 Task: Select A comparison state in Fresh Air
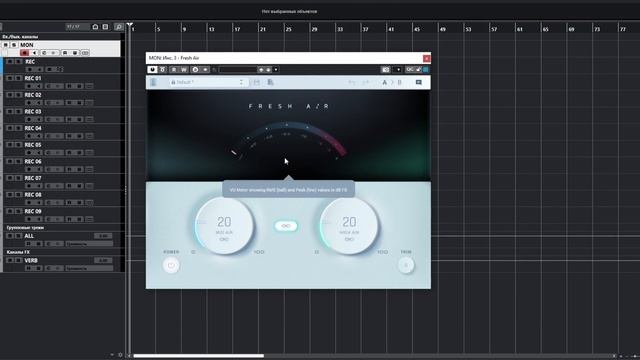pos(384,82)
